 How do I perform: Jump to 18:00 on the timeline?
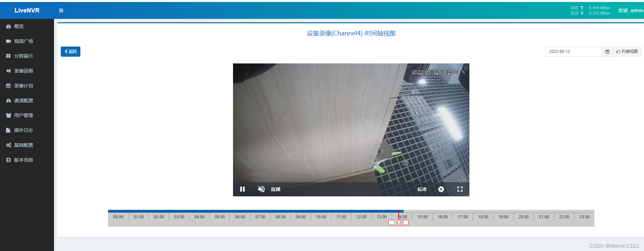coord(483,217)
